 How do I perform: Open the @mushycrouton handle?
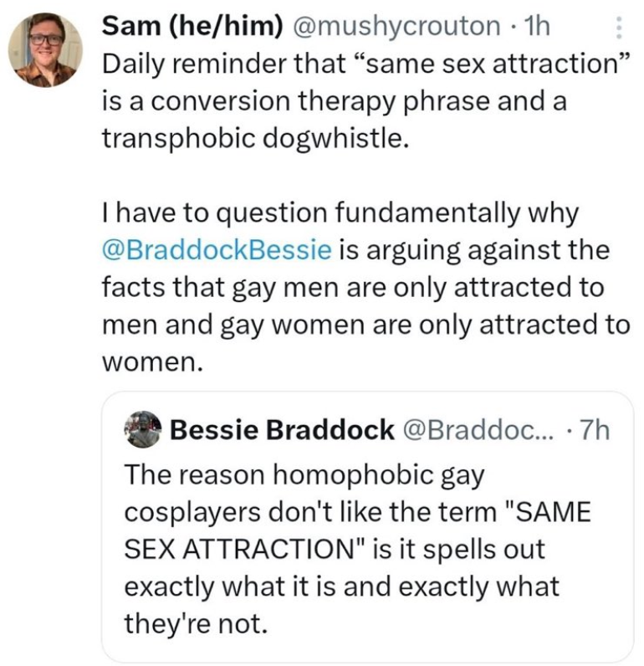[x=395, y=26]
